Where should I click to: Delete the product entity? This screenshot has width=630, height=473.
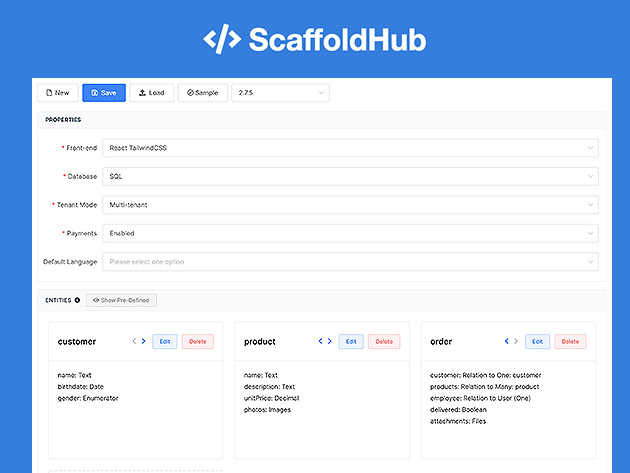point(384,342)
